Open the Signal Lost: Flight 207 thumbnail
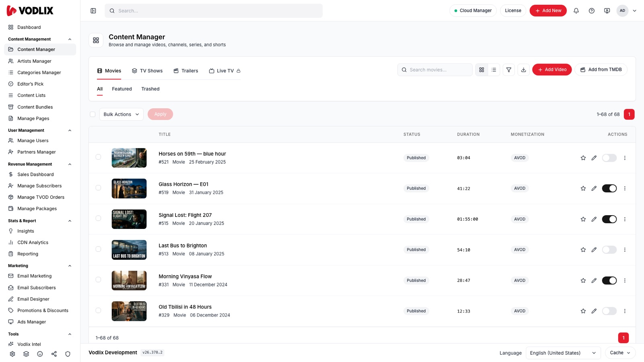 pos(129,219)
